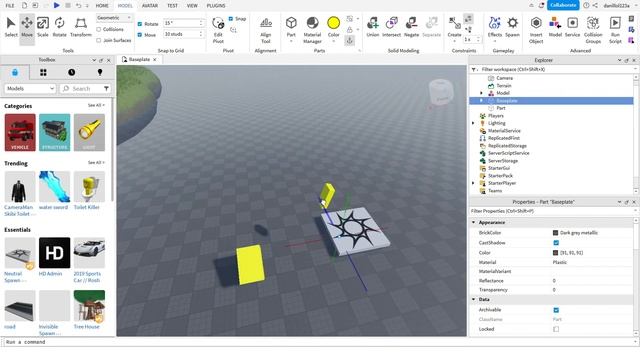The width and height of the screenshot is (640, 360).
Task: Activate the Transform tool
Action: click(81, 27)
